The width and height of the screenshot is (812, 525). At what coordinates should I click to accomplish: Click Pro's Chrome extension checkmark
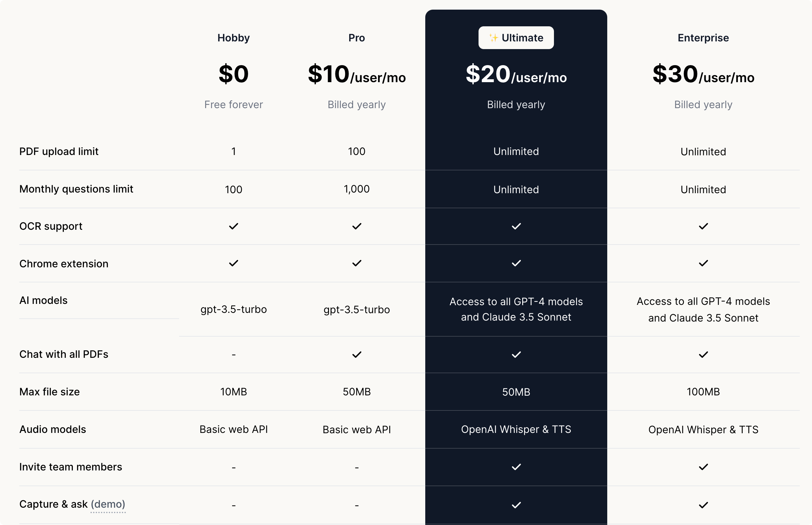click(357, 263)
